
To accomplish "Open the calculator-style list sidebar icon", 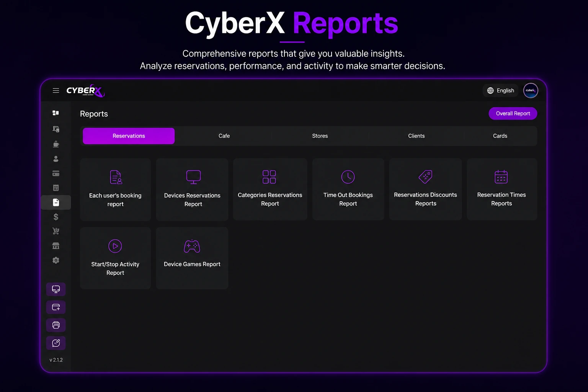I will tap(56, 188).
